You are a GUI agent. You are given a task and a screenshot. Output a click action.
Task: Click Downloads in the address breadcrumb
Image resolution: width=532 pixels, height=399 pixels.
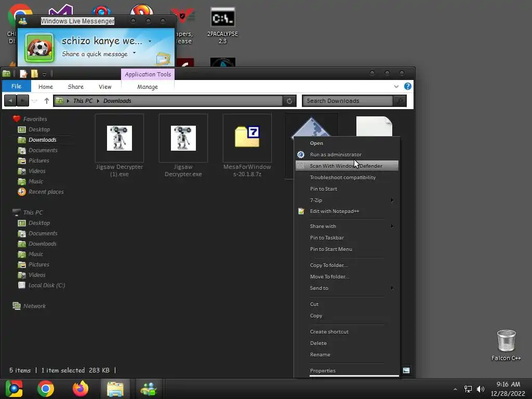[117, 101]
